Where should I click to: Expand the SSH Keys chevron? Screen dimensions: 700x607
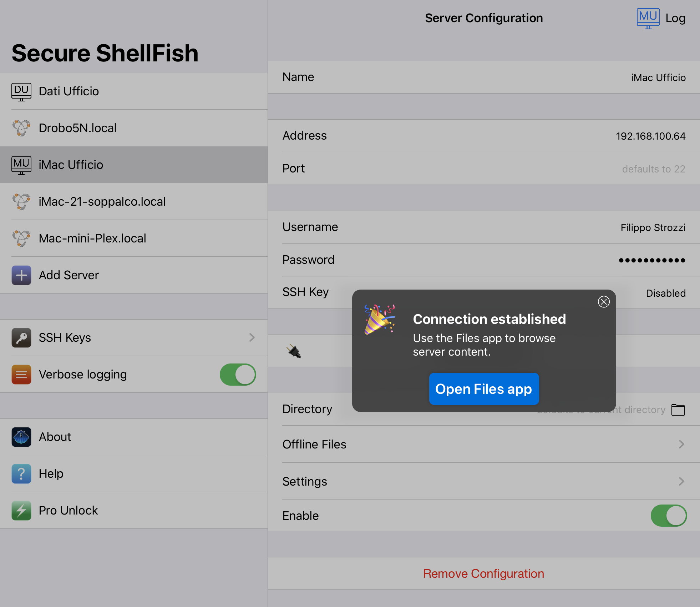tap(252, 337)
